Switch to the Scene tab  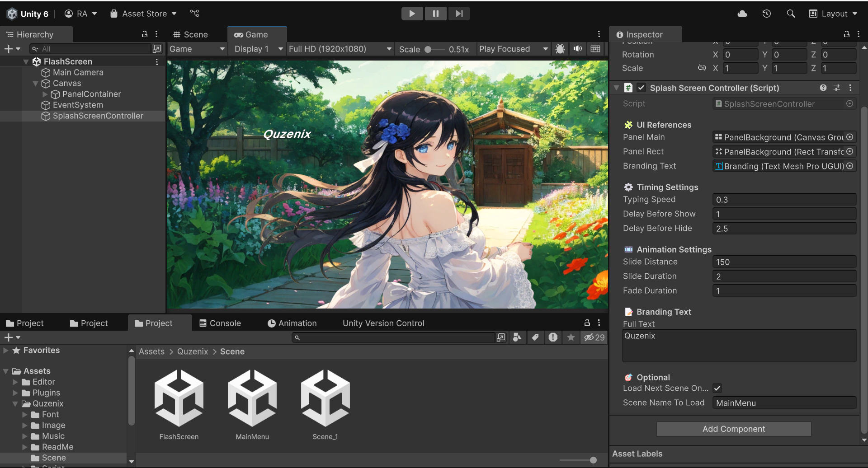point(190,34)
